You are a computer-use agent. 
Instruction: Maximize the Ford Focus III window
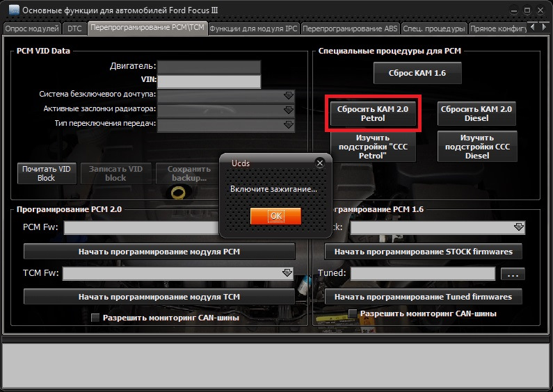(x=527, y=10)
